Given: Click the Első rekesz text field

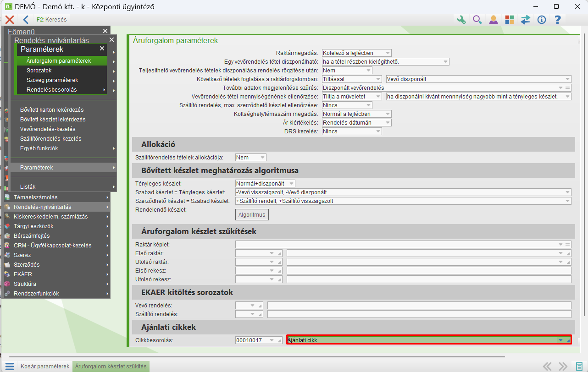Looking at the screenshot, I should [x=429, y=270].
